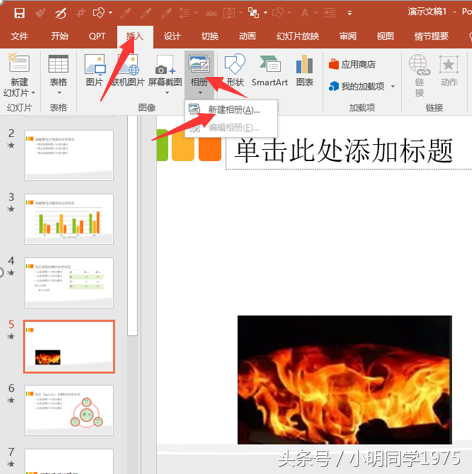
Task: Expand the 我的加载项 dropdown arrow
Action: 393,86
